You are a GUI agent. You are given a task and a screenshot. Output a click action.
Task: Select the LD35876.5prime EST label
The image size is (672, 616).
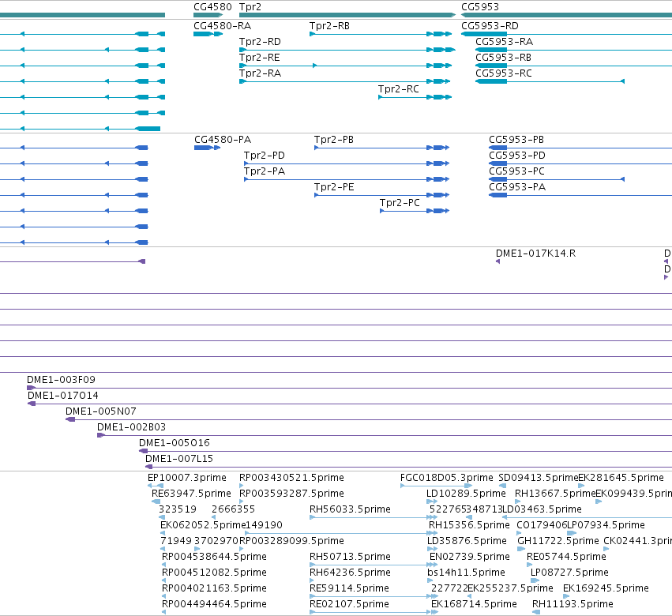467,541
